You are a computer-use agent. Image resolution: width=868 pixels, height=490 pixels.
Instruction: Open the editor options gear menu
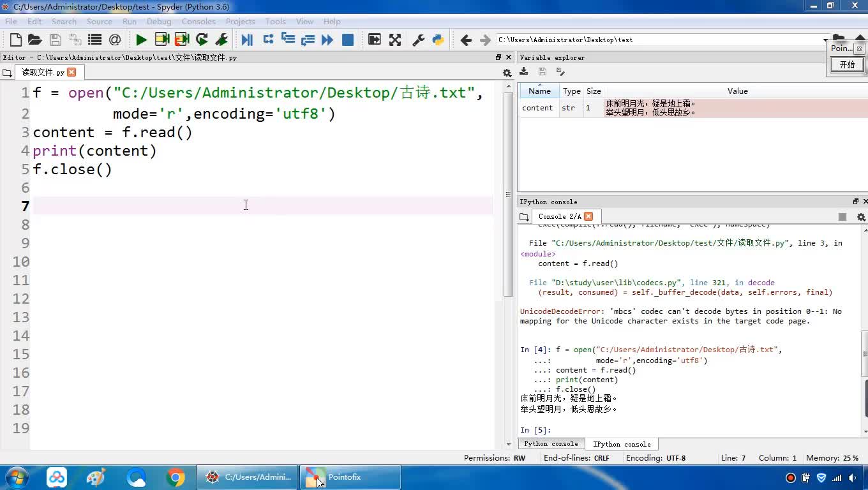coord(507,73)
